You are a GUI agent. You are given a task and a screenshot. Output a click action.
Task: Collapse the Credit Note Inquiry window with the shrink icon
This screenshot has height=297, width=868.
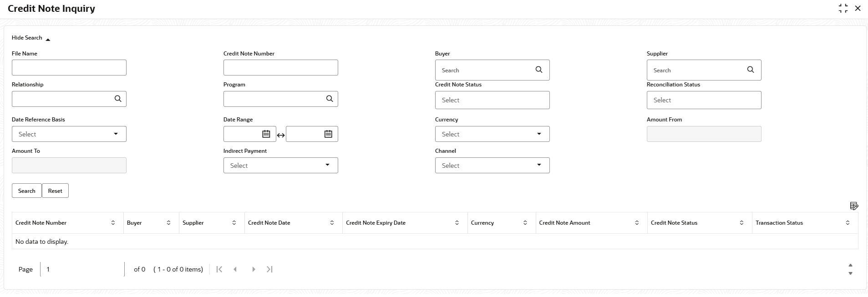(843, 8)
